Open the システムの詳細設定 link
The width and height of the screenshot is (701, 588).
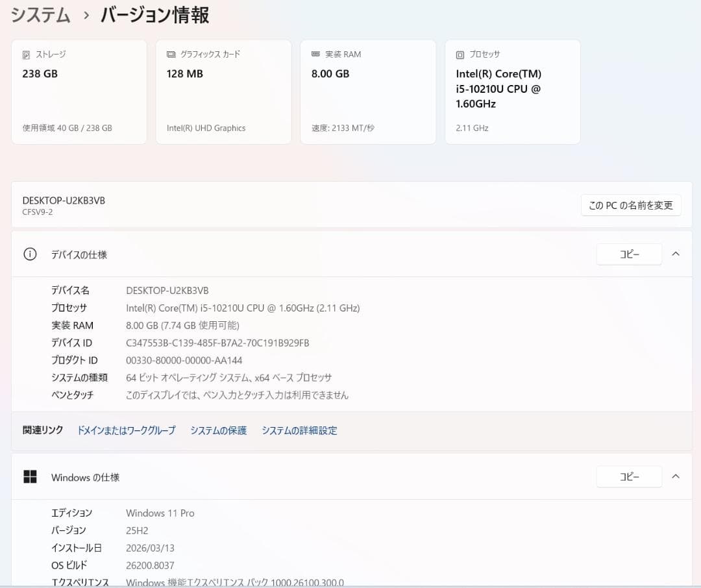coord(299,430)
